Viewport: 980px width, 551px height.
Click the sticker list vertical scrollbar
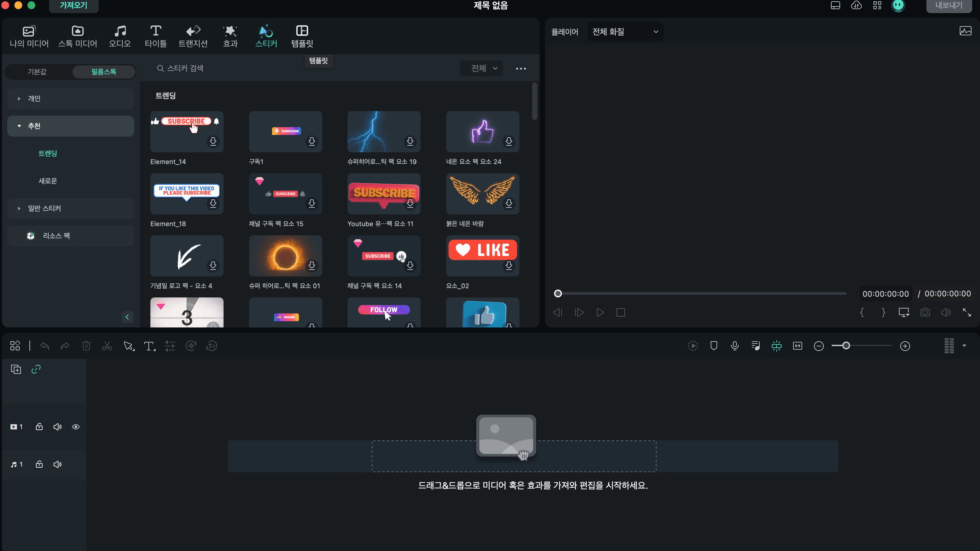coord(534,101)
